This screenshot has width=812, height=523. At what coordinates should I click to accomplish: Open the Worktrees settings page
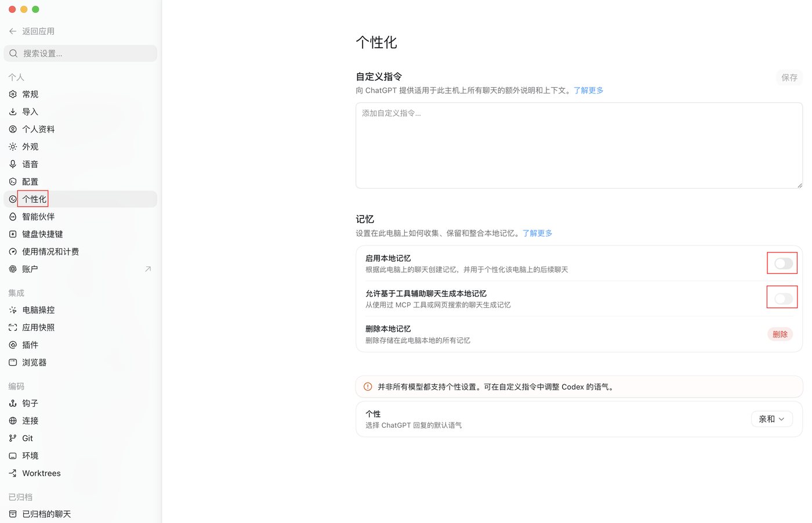coord(80,473)
